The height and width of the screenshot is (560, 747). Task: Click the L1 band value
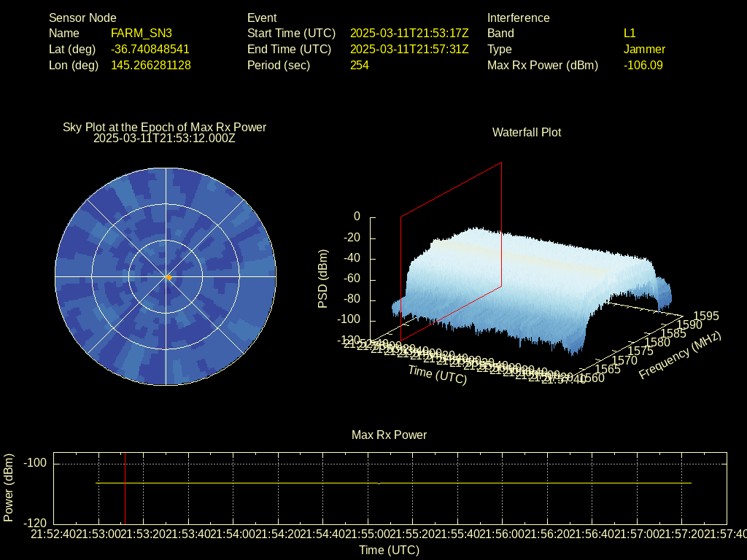click(630, 34)
